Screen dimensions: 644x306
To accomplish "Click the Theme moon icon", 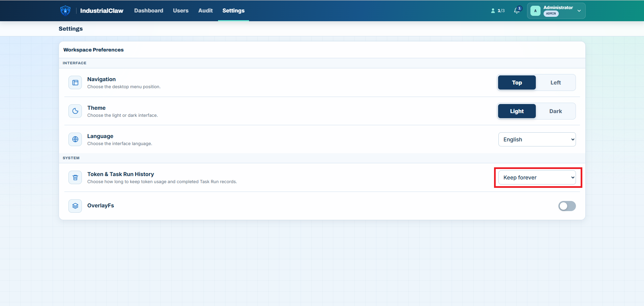I will (75, 111).
